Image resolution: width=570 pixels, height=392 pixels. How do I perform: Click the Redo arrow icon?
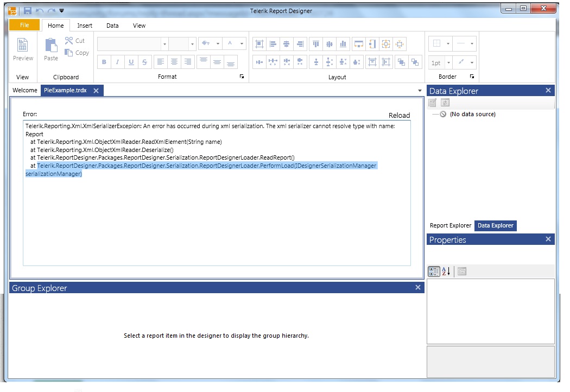(52, 11)
